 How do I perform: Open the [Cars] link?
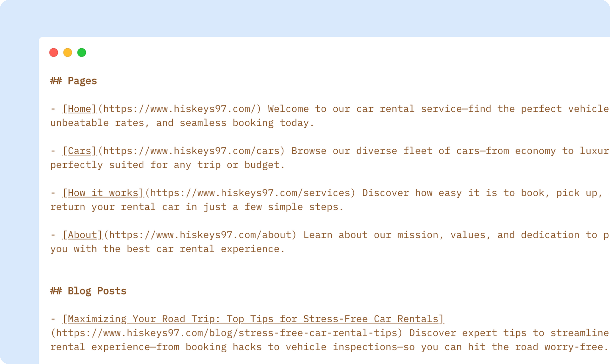pyautogui.click(x=79, y=151)
